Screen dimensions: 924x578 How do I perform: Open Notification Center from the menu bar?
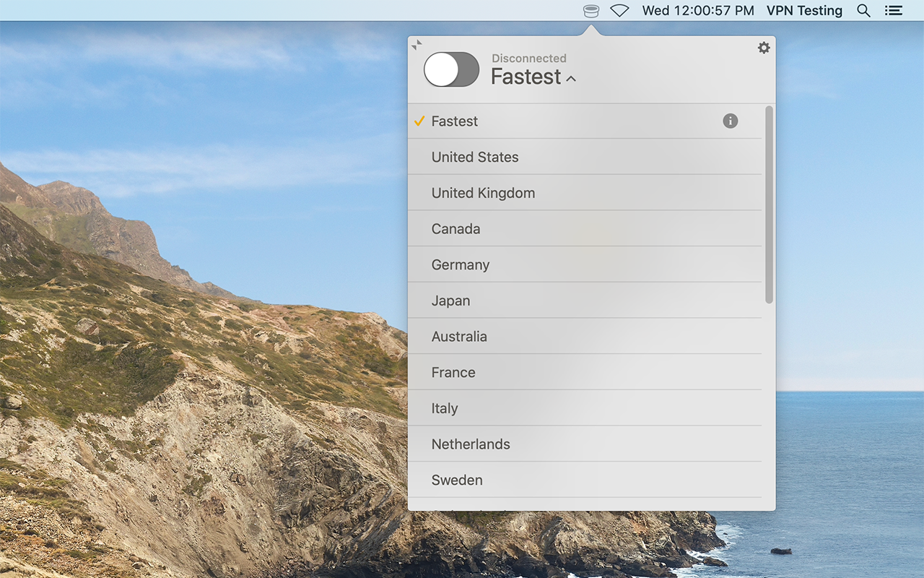893,10
